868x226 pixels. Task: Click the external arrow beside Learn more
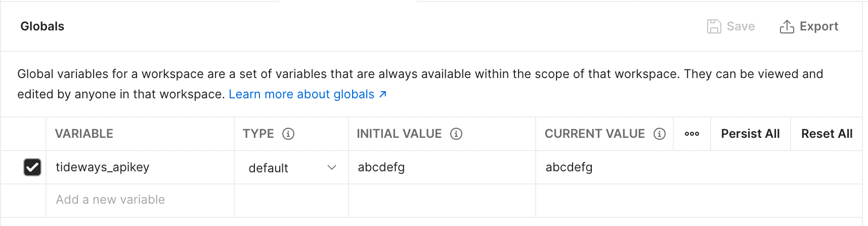pos(383,94)
